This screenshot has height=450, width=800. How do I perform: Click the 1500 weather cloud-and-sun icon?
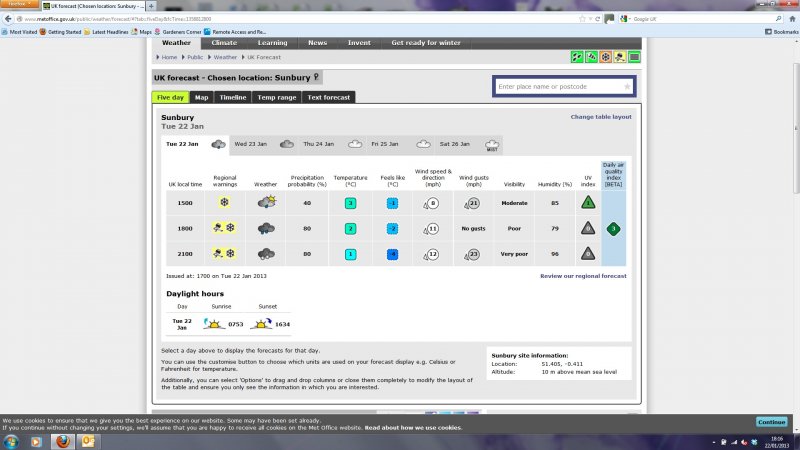coord(266,202)
